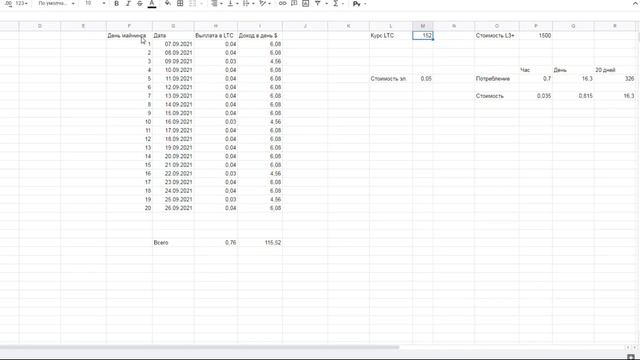Click the insert comment icon

coord(294,4)
